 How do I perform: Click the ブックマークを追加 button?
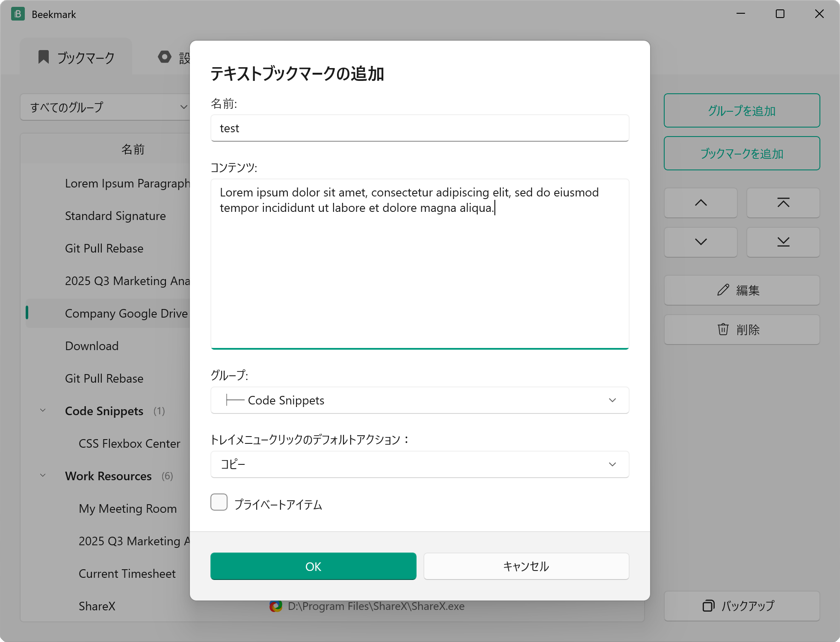(x=742, y=153)
